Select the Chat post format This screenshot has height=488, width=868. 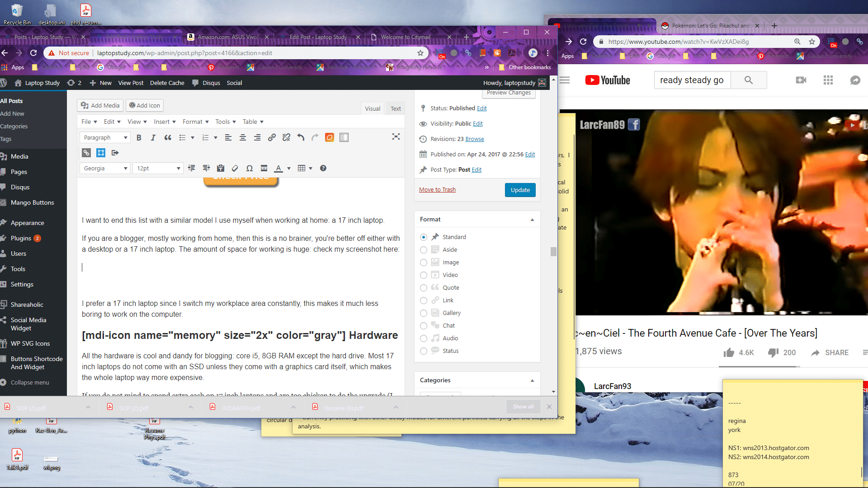click(x=424, y=326)
